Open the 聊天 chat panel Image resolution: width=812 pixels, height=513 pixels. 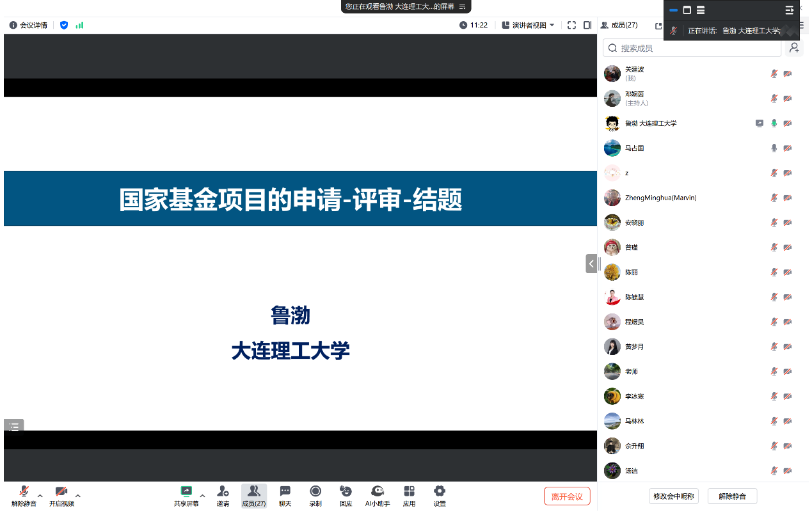285,495
